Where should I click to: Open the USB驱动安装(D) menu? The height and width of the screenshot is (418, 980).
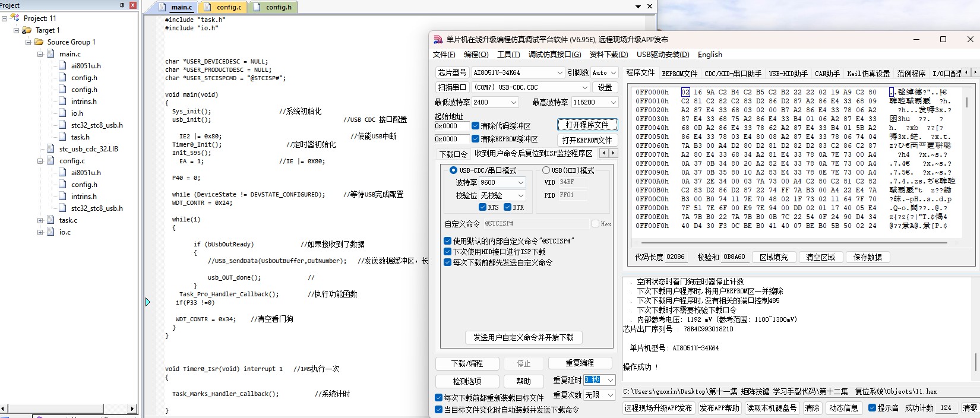coord(663,55)
